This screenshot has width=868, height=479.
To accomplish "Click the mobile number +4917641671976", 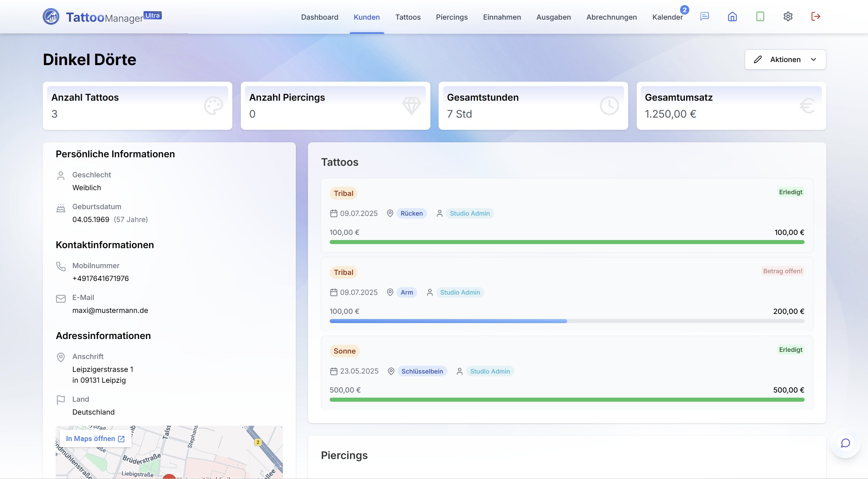I will pyautogui.click(x=100, y=278).
